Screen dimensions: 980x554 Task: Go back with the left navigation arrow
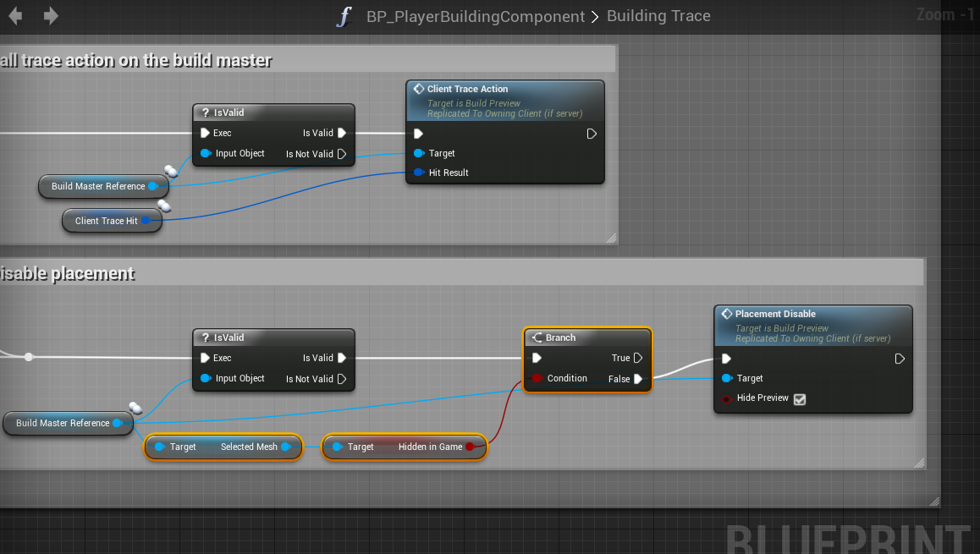pos(15,15)
